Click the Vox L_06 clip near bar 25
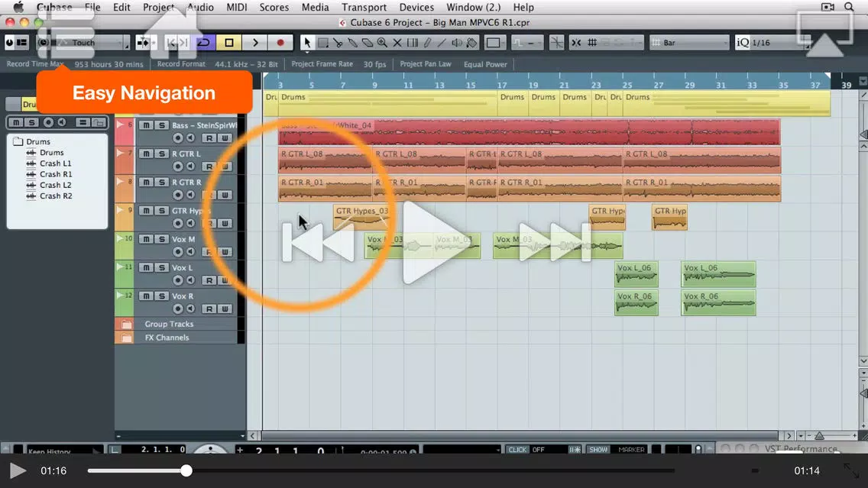Image resolution: width=868 pixels, height=488 pixels. click(x=636, y=274)
